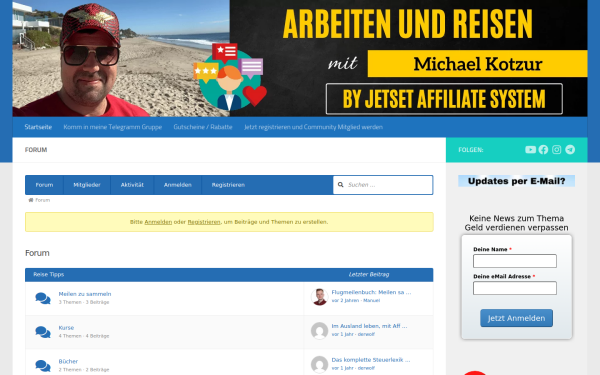Open the Facebook follow icon
The image size is (600, 375).
[x=543, y=150]
